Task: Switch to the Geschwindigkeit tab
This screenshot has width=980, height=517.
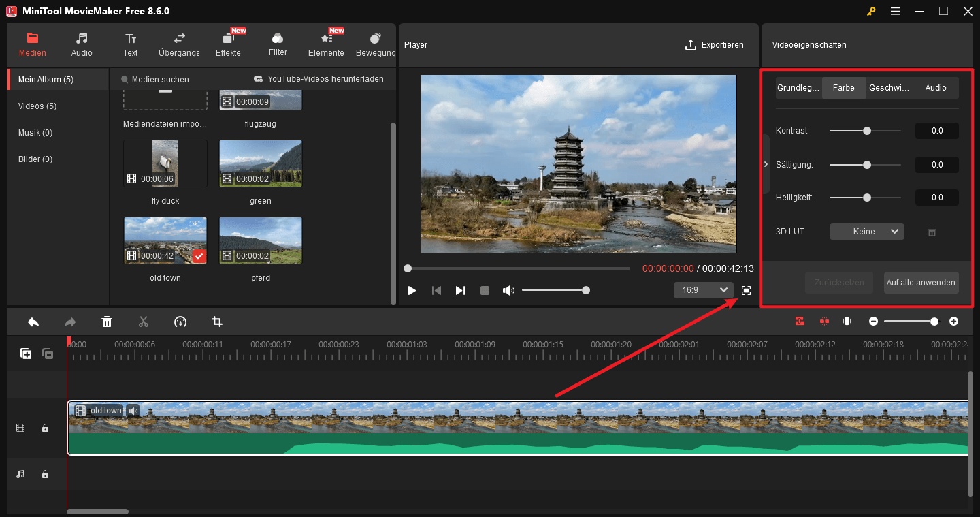Action: click(889, 87)
